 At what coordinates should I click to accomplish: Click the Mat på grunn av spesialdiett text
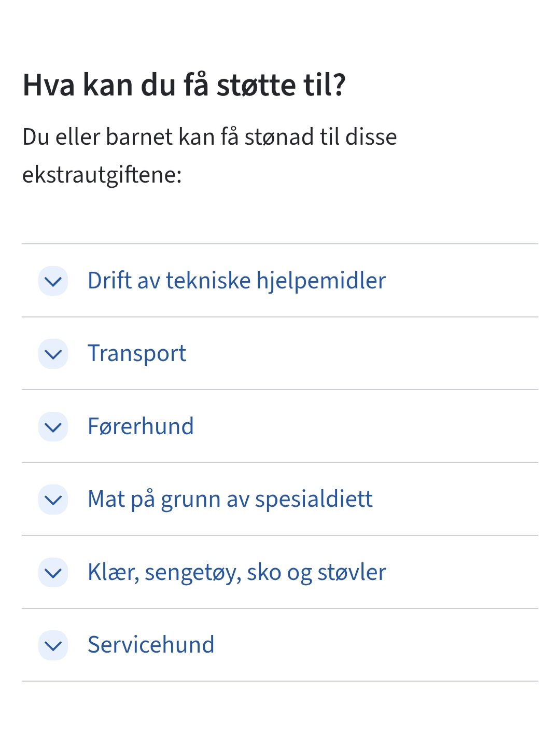pyautogui.click(x=230, y=499)
